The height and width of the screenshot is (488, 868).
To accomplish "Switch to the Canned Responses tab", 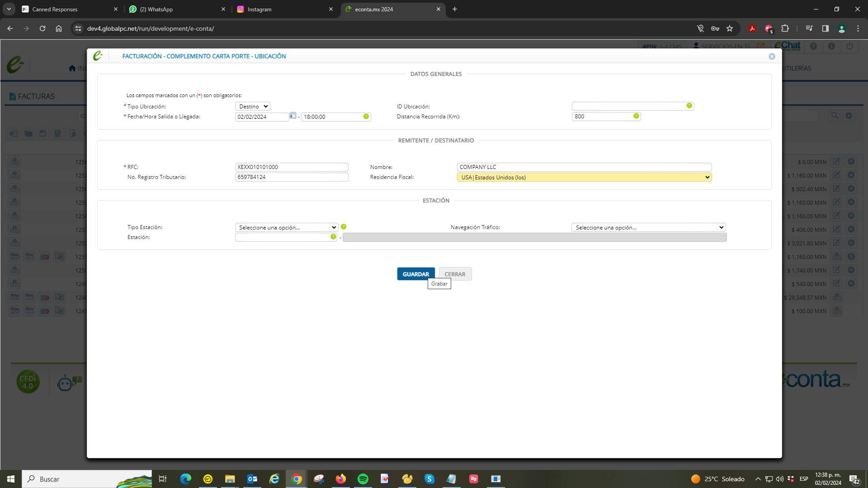I will tap(70, 9).
